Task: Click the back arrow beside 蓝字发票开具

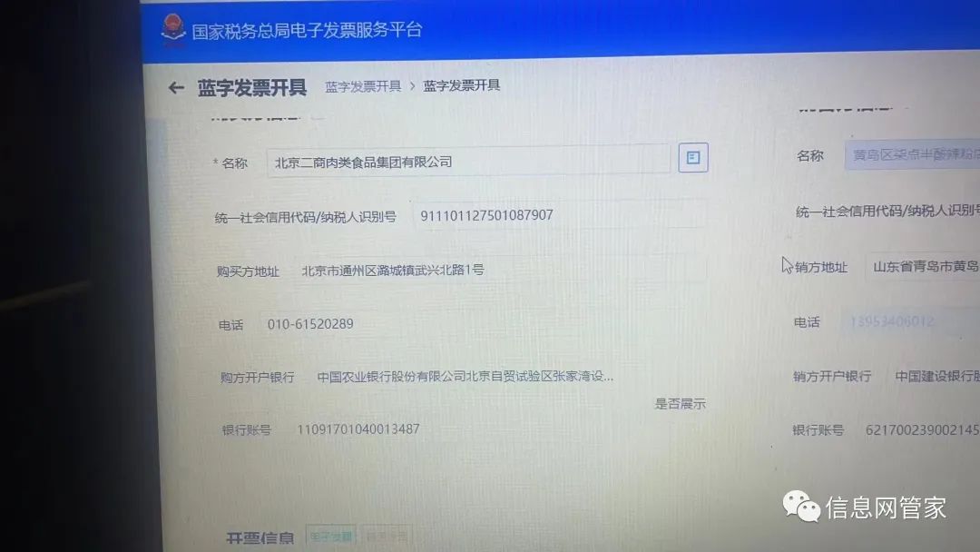Action: (176, 88)
